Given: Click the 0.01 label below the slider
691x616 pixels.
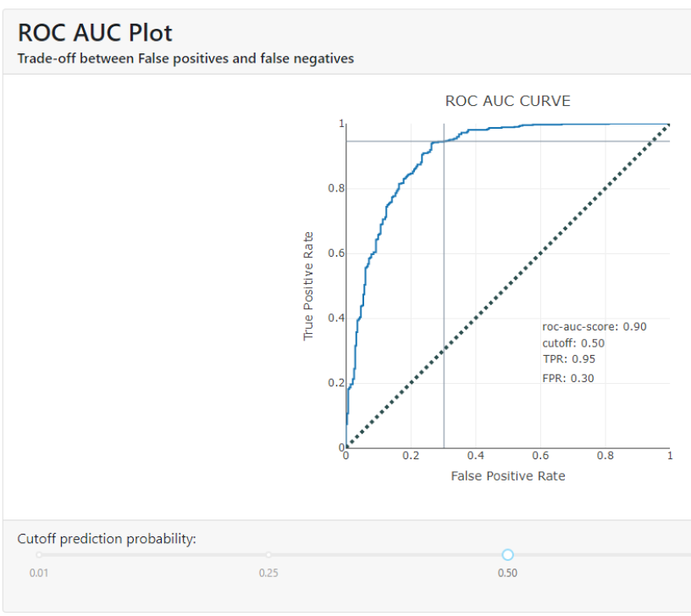Looking at the screenshot, I should coord(38,573).
